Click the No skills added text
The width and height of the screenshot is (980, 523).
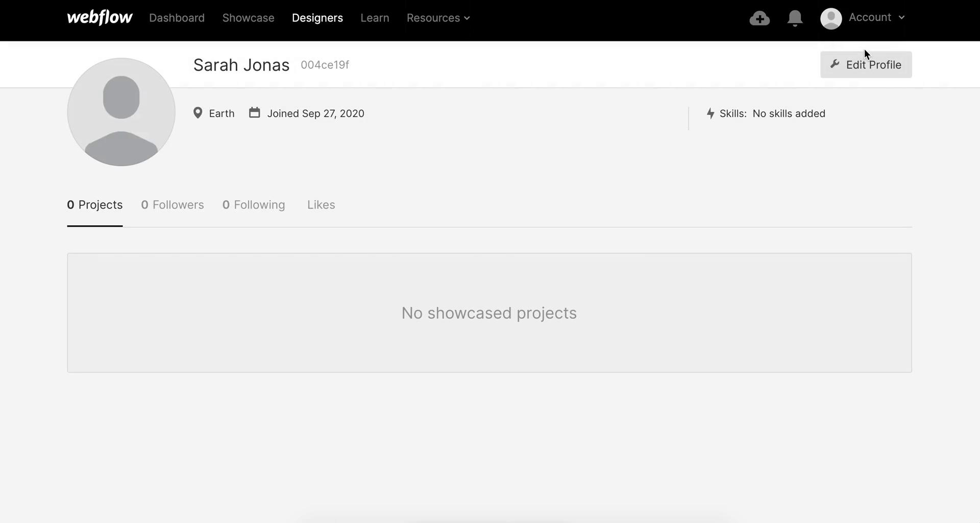pyautogui.click(x=789, y=113)
